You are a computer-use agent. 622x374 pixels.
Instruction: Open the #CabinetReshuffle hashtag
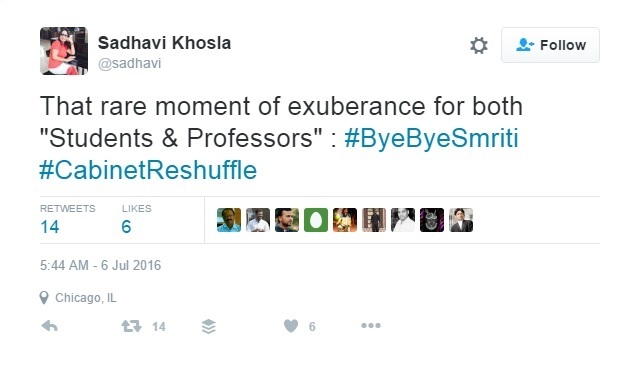(x=148, y=170)
